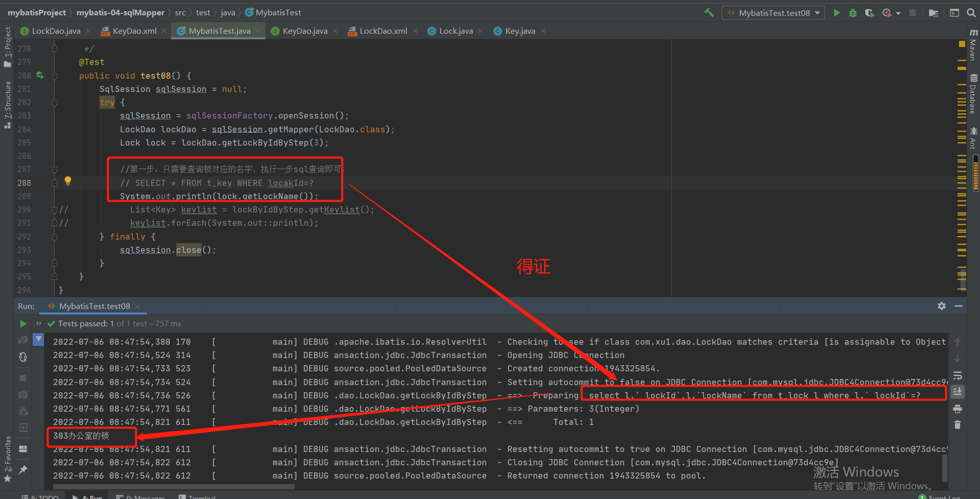
Task: Click mybatisProject in the breadcrumb
Action: pyautogui.click(x=37, y=12)
